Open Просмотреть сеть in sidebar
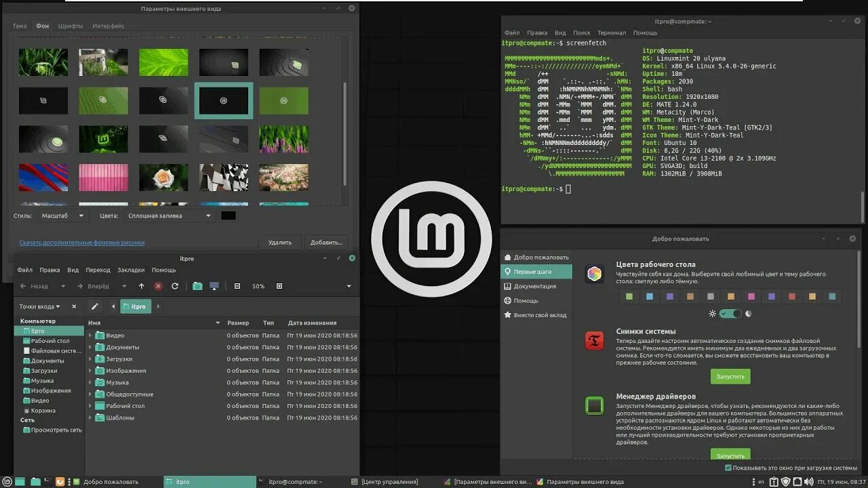Screen dimensions: 868x488 click(x=52, y=430)
